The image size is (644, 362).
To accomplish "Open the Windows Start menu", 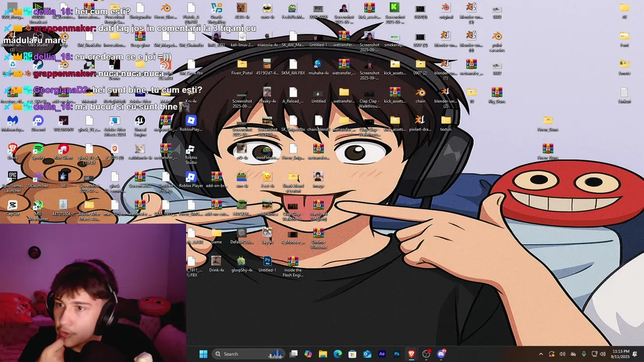I will pos(203,354).
